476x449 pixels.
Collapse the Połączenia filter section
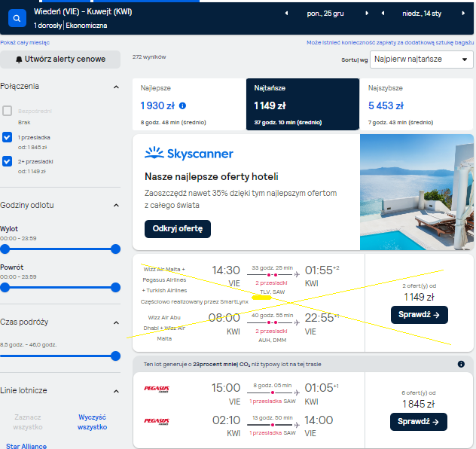(x=116, y=87)
